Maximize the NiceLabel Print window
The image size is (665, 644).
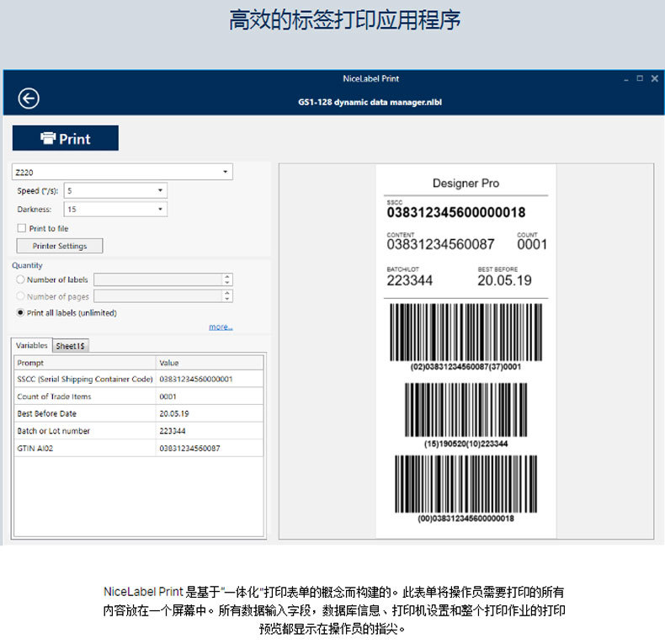coord(640,78)
